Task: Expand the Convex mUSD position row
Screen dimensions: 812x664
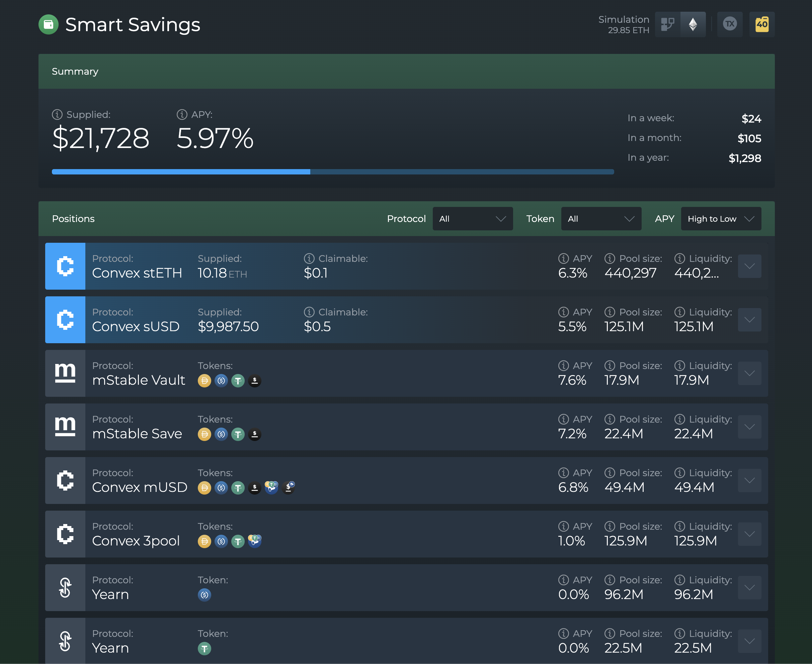Action: click(x=749, y=481)
